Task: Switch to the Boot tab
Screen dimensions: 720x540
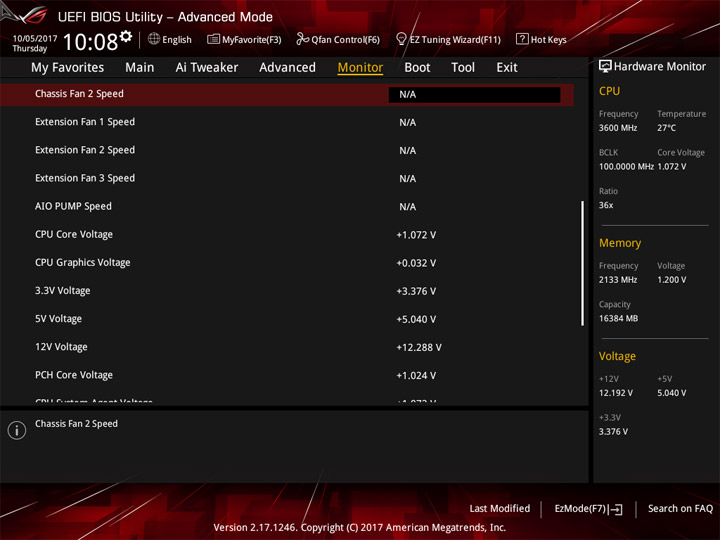Action: pos(417,68)
